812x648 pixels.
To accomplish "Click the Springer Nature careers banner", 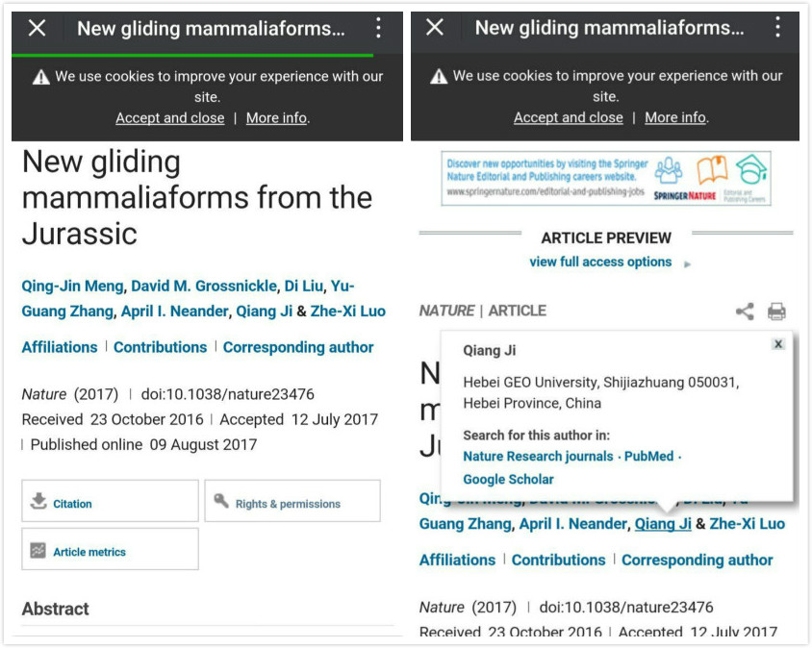I will pyautogui.click(x=605, y=179).
